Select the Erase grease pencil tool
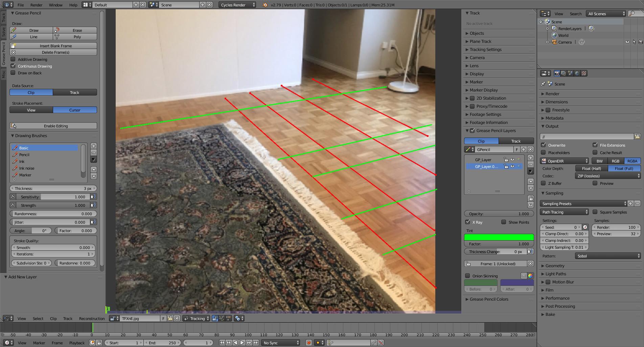 (x=75, y=30)
